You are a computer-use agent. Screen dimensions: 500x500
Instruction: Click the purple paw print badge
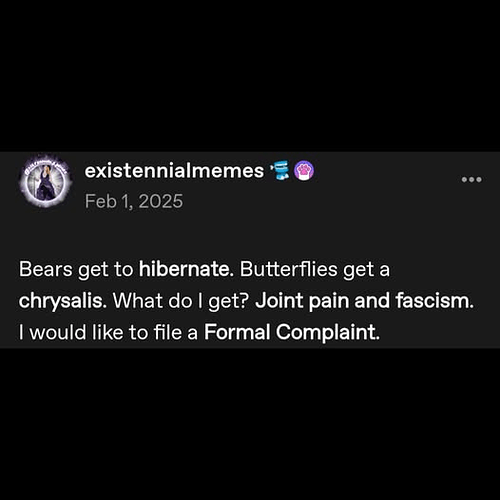(304, 170)
